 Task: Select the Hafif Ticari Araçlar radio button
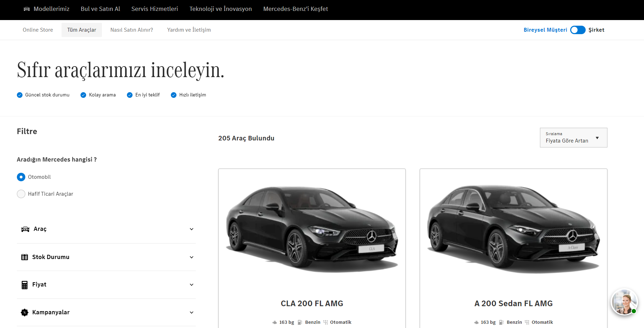point(21,194)
